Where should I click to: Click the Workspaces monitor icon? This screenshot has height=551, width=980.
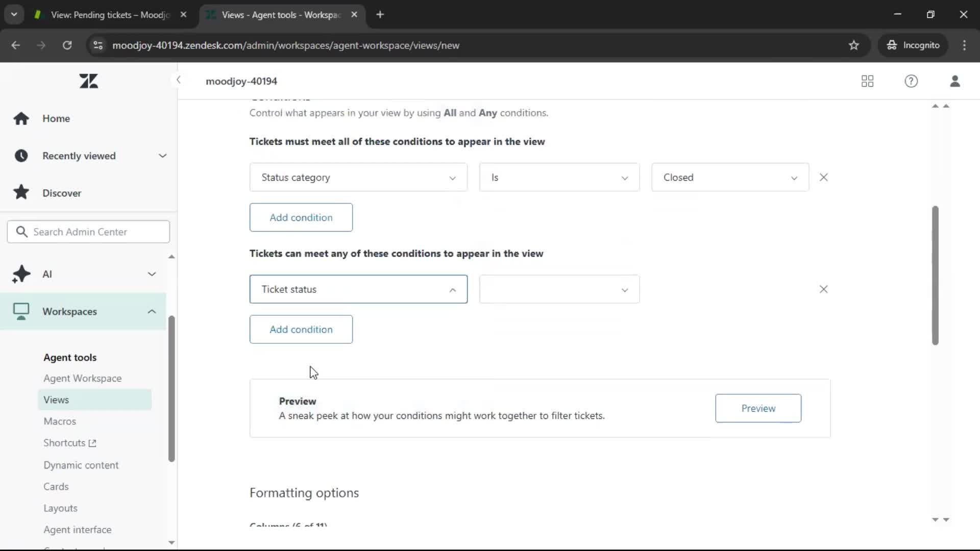pyautogui.click(x=21, y=311)
